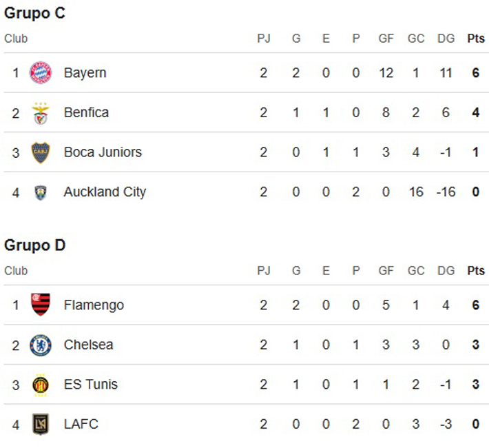Open Auckland City team page
489x448 pixels.
coord(105,192)
